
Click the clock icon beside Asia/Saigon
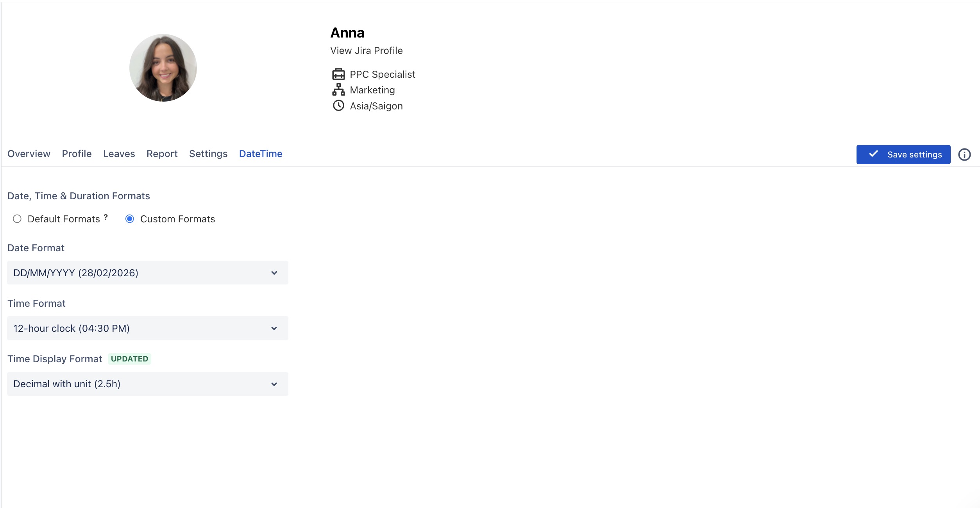click(338, 106)
